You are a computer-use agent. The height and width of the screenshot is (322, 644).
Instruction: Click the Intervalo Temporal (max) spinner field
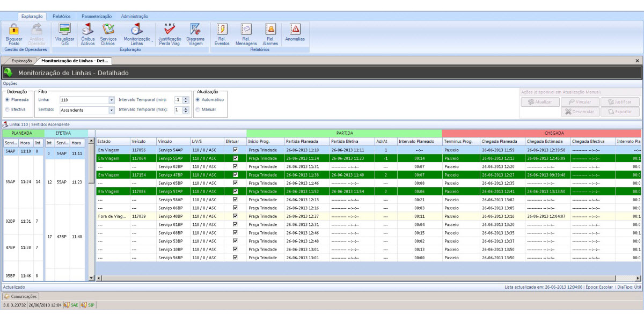178,110
